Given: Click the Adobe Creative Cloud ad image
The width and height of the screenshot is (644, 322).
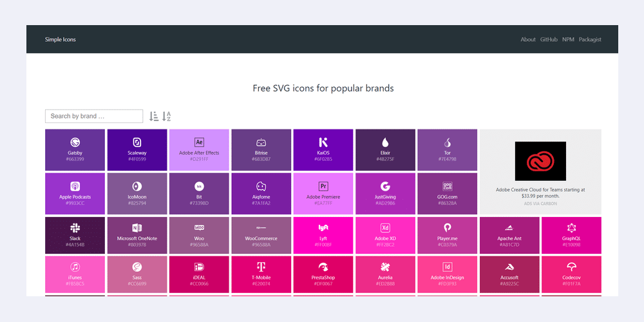Looking at the screenshot, I should coord(540,161).
